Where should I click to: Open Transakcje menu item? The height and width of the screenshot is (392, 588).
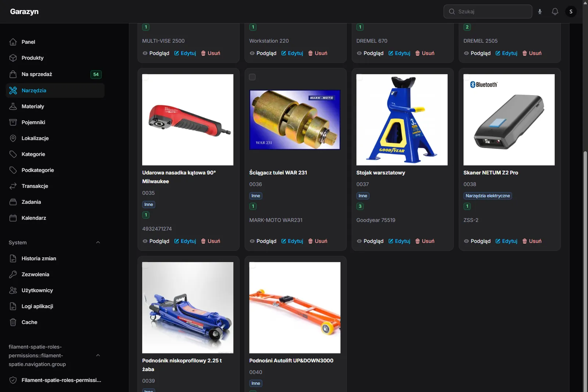click(55, 186)
